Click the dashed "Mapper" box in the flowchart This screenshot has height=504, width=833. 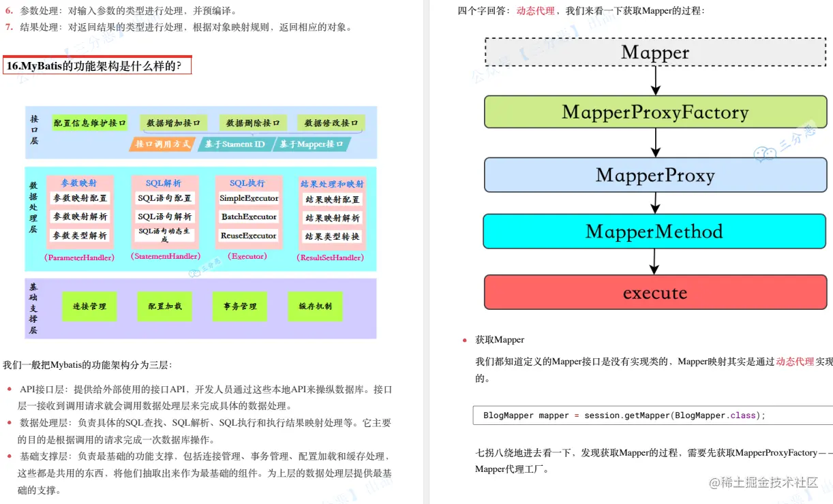[x=655, y=52]
